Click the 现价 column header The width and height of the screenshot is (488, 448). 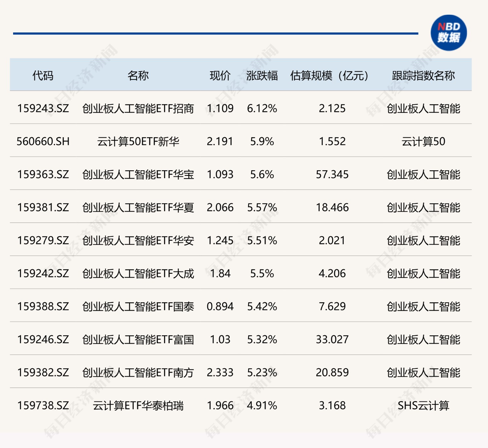coord(220,76)
